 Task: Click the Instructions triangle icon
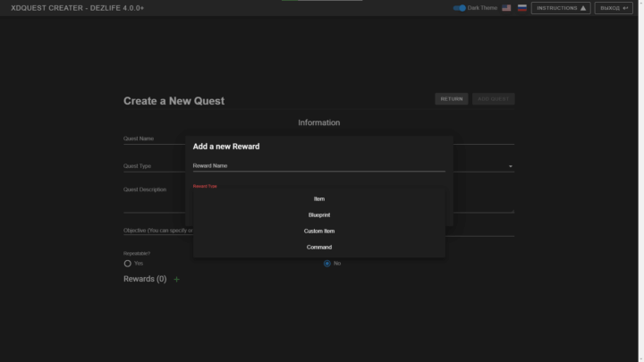point(583,8)
